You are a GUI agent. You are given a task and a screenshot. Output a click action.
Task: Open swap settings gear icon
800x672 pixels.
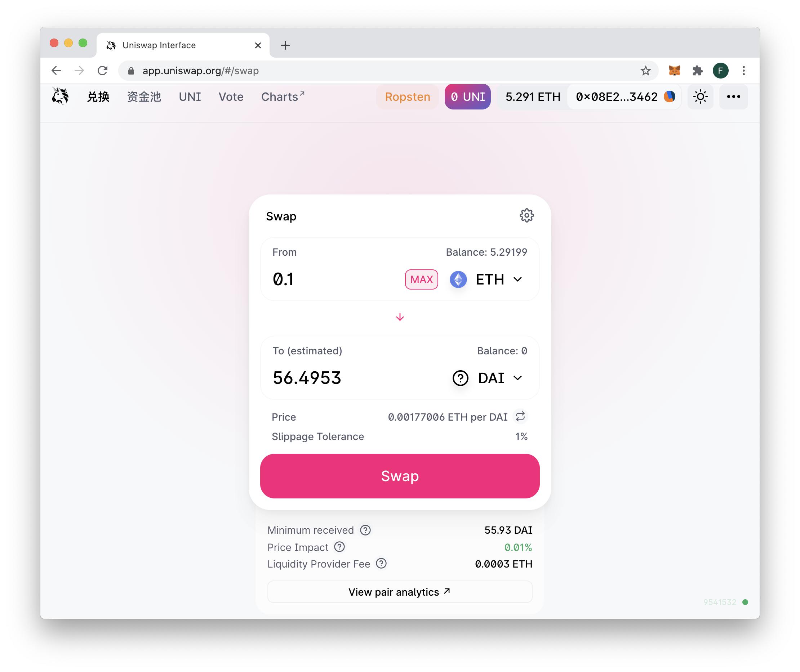click(x=526, y=216)
